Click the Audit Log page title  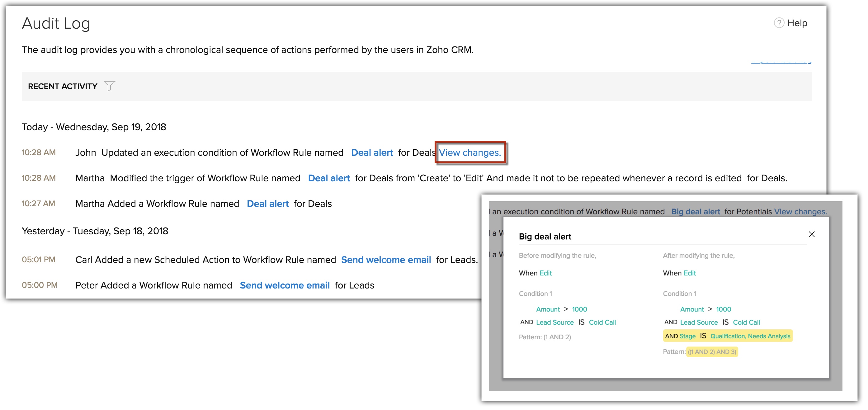(x=56, y=24)
